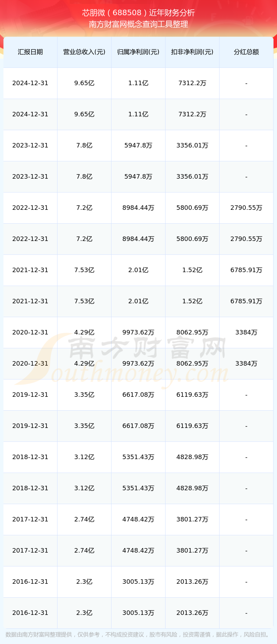Click the first 2790.55万 dividend cell
This screenshot has width=277, height=644.
[246, 208]
